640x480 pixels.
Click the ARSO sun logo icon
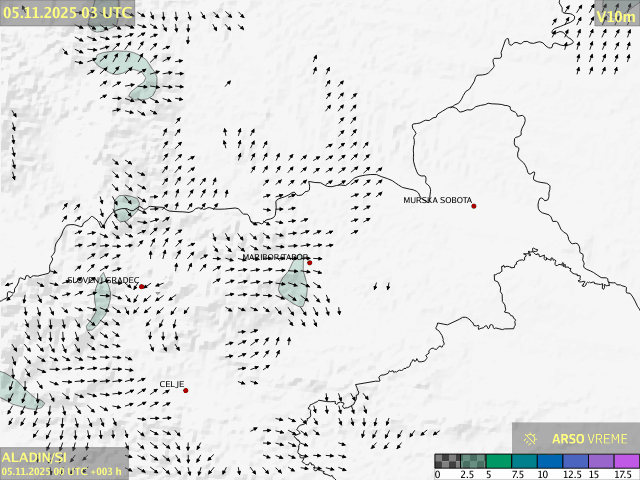click(x=531, y=438)
